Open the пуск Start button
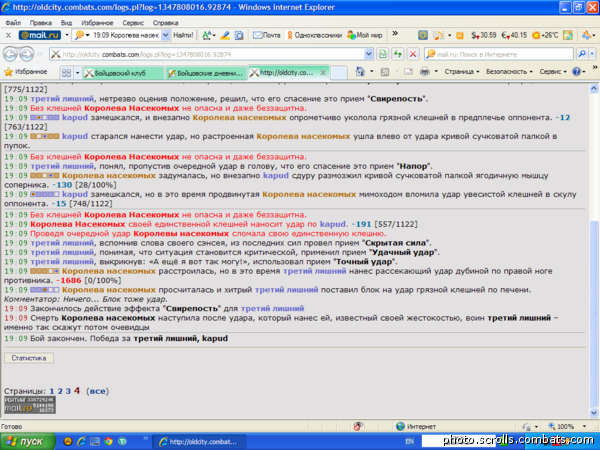 28,442
